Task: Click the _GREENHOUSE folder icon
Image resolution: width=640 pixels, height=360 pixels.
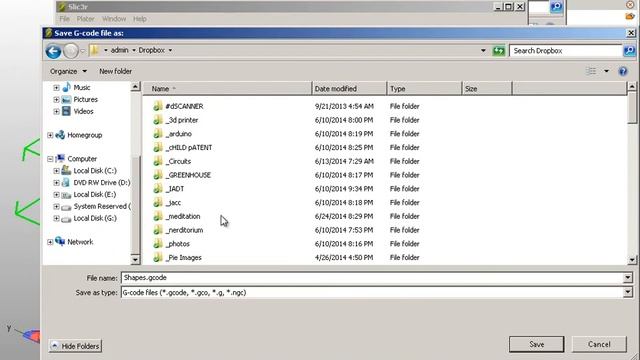Action: pyautogui.click(x=158, y=175)
